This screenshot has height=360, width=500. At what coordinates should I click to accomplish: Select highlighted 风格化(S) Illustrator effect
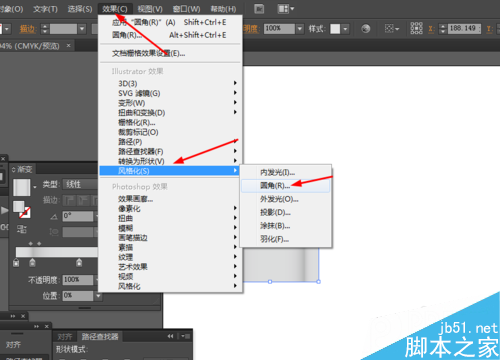(170, 171)
